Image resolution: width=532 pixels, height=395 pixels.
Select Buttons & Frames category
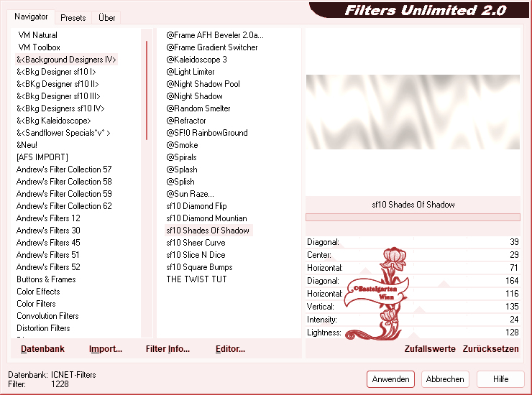pyautogui.click(x=46, y=279)
